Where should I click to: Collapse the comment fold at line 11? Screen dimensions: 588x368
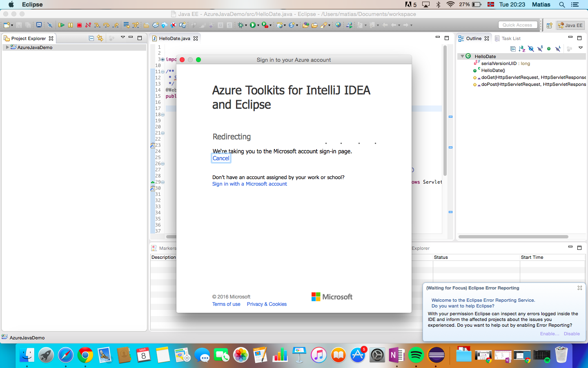coord(163,72)
